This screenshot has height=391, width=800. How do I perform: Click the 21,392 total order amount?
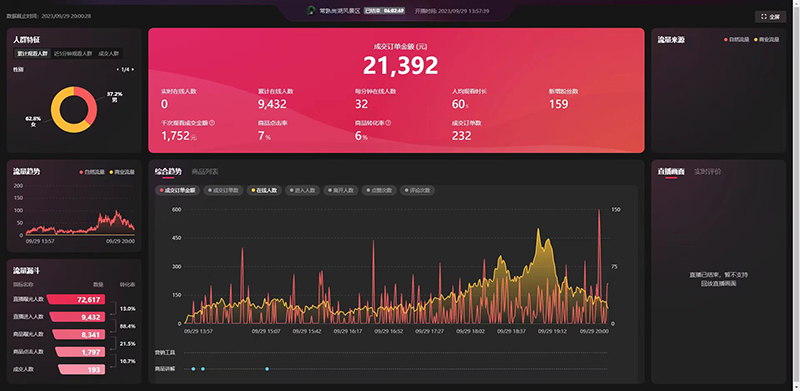coord(401,65)
